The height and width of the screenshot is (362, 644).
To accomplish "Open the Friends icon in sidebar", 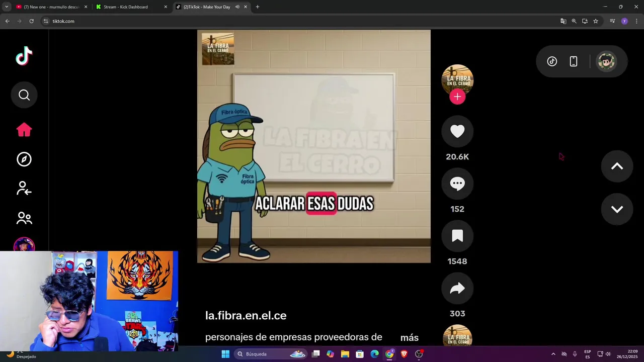I will [x=24, y=218].
